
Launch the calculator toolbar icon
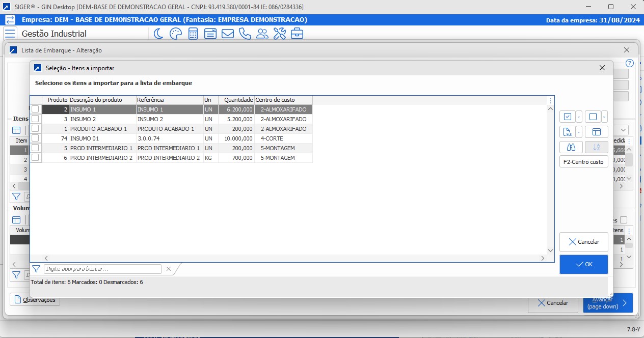(x=193, y=33)
